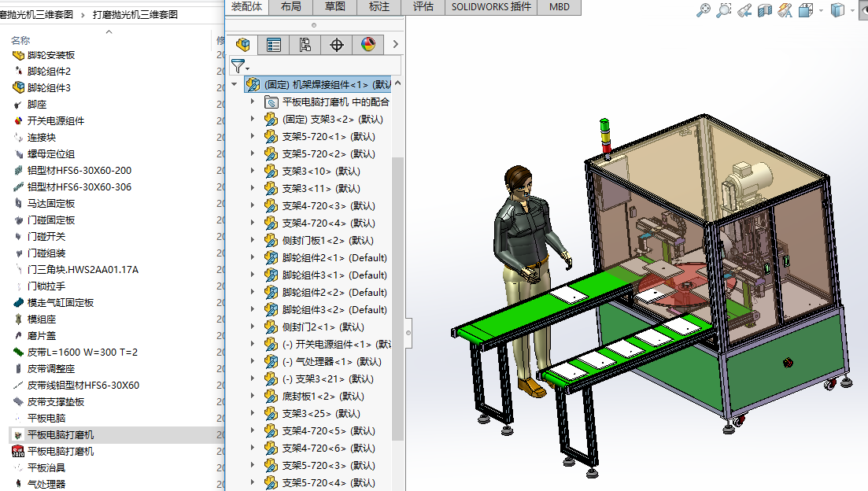Open the 草图 ribbon tab
Screen dimensions: 868x491
tap(335, 6)
